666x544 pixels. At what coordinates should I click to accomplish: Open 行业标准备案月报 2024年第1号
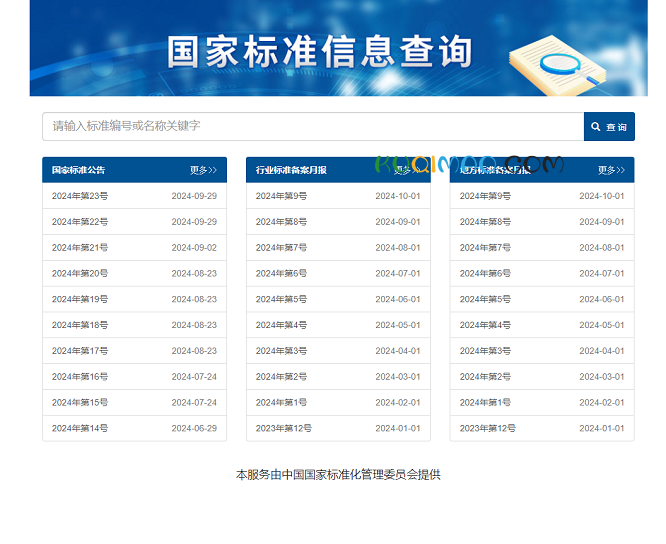[281, 403]
